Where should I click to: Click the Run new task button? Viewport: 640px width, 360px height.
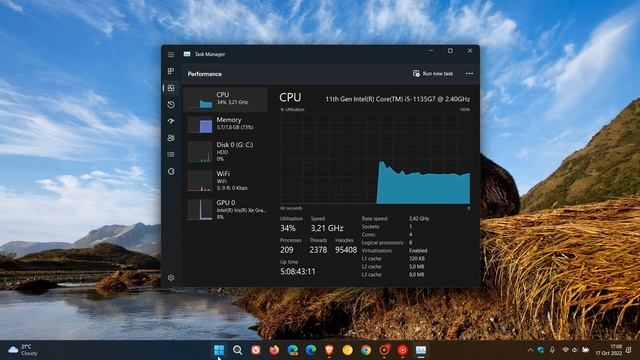click(433, 73)
